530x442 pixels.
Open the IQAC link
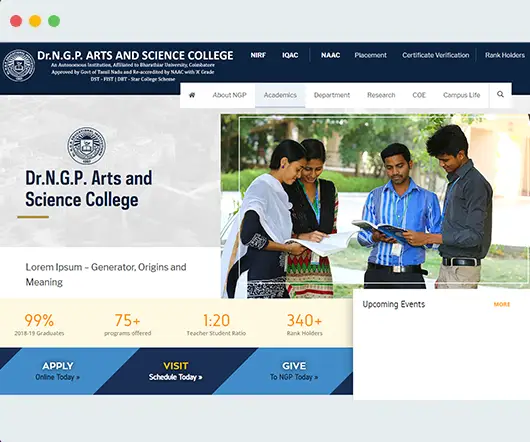click(290, 55)
